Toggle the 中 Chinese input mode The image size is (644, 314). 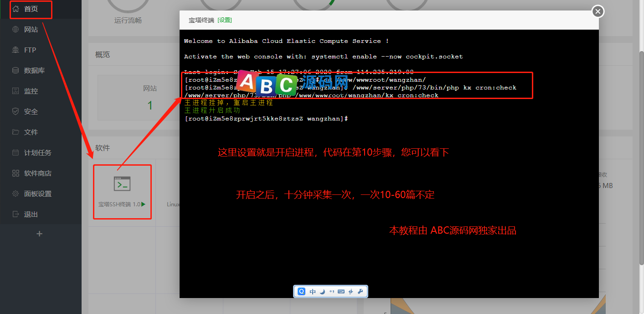coord(313,291)
